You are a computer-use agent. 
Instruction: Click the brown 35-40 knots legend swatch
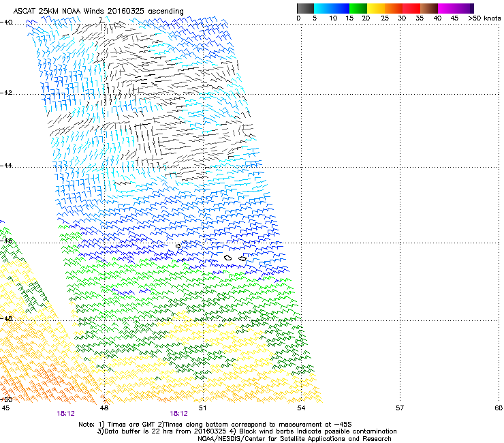tap(429, 8)
